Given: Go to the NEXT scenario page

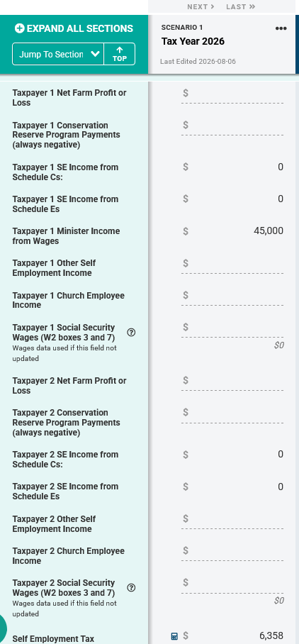Looking at the screenshot, I should point(201,6).
